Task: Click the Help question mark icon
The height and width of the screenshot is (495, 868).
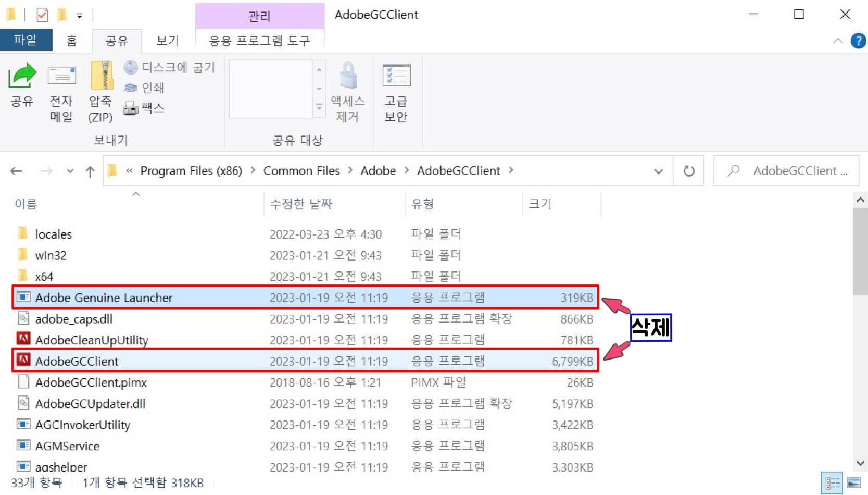Action: (858, 41)
